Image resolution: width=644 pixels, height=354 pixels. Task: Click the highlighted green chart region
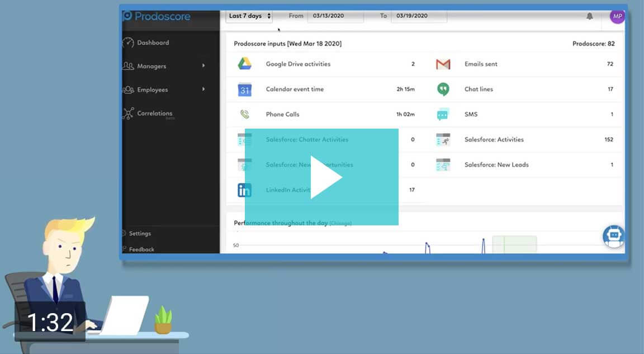515,244
